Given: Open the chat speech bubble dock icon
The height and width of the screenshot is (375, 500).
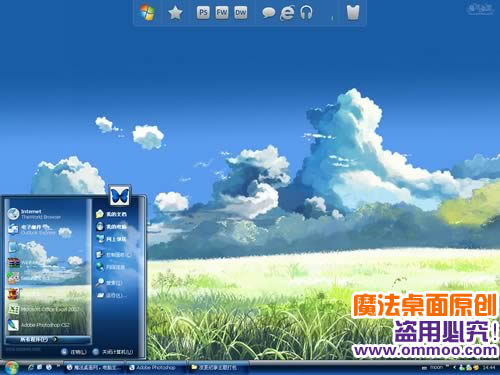Looking at the screenshot, I should coord(268,13).
